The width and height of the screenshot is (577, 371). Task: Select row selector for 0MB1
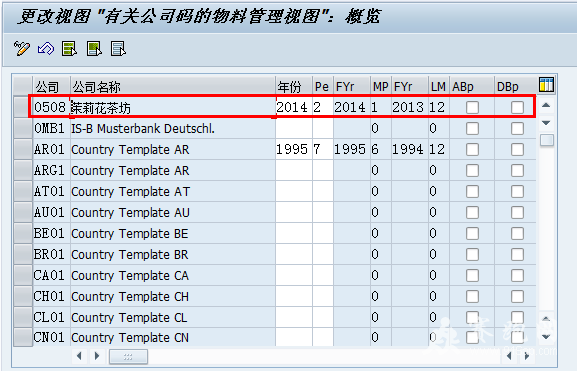pyautogui.click(x=23, y=128)
